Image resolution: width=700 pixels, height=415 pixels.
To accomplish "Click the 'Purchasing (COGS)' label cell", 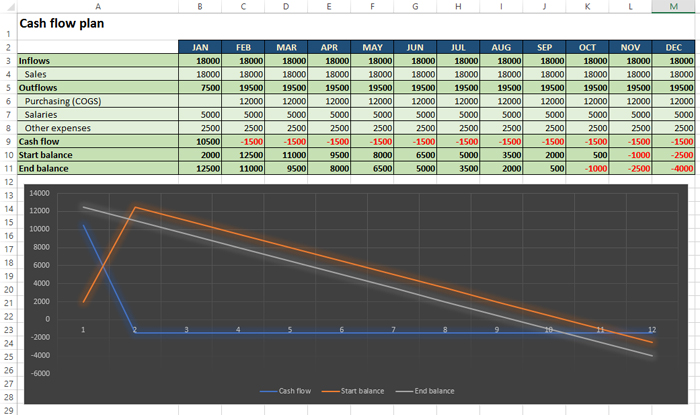I will click(97, 101).
